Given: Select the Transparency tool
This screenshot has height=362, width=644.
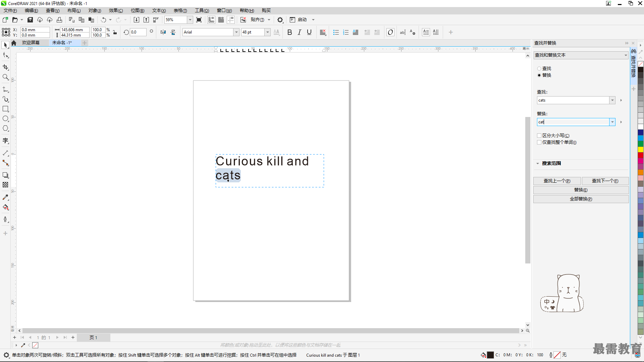Looking at the screenshot, I should tap(5, 185).
